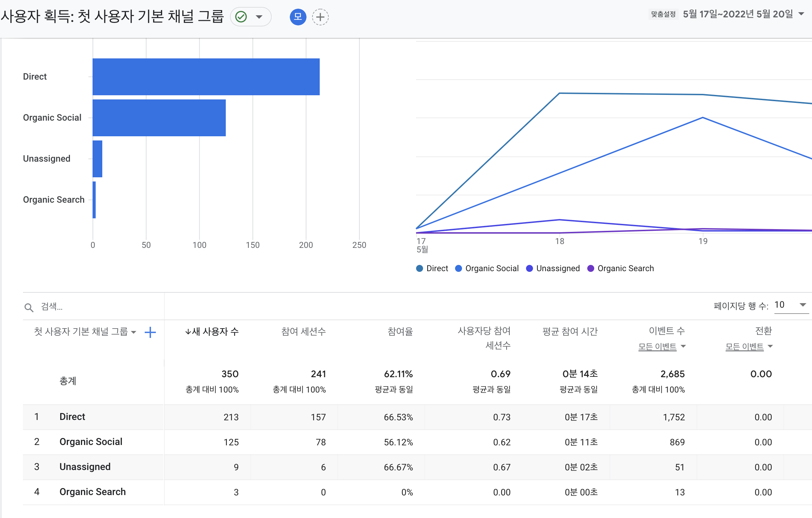Open 모든 이벤트 dropdown under 이벤트 수
Image resolution: width=812 pixels, height=518 pixels.
662,346
